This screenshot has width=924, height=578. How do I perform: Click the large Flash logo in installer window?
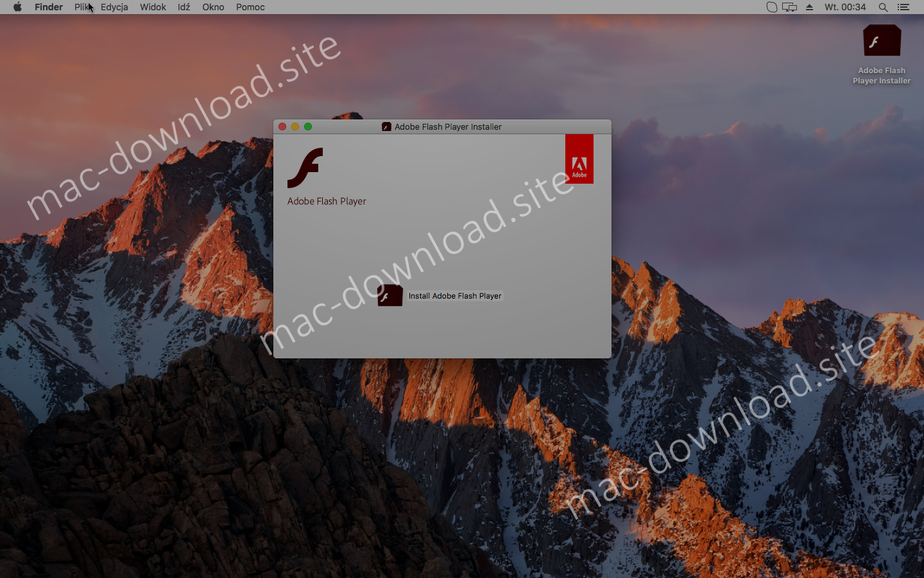click(305, 168)
